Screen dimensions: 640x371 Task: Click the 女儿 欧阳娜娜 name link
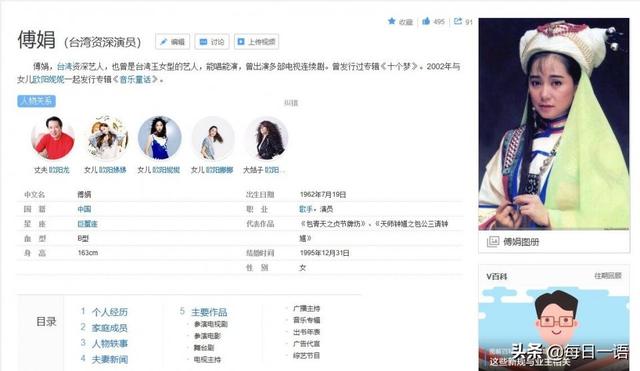coord(219,170)
